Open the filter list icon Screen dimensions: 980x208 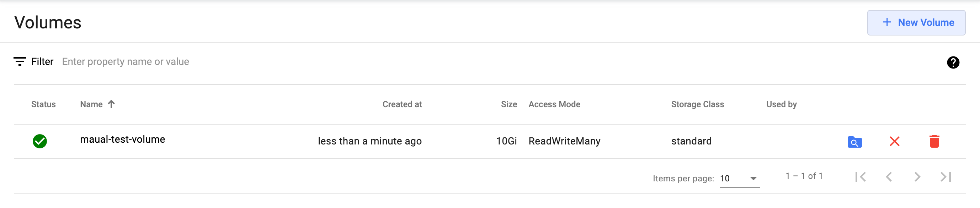pyautogui.click(x=20, y=61)
